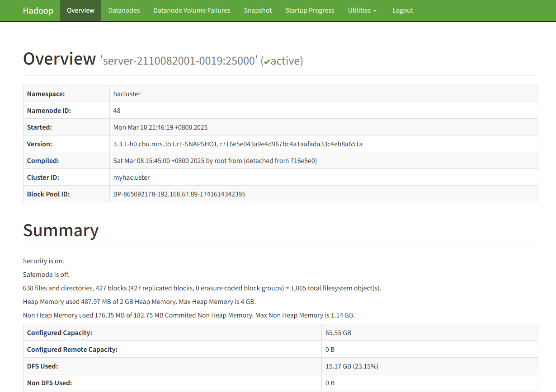Image resolution: width=556 pixels, height=392 pixels.
Task: Click the Compiled label cell
Action: [x=66, y=161]
